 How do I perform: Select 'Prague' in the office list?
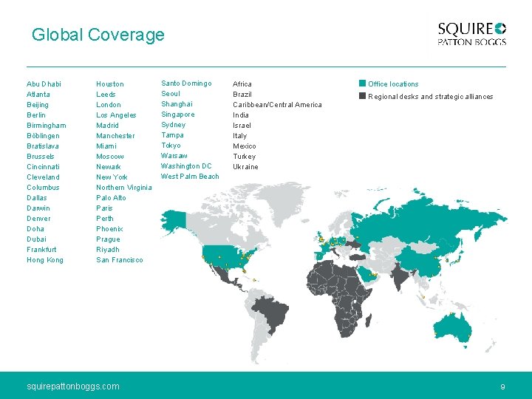coord(108,239)
